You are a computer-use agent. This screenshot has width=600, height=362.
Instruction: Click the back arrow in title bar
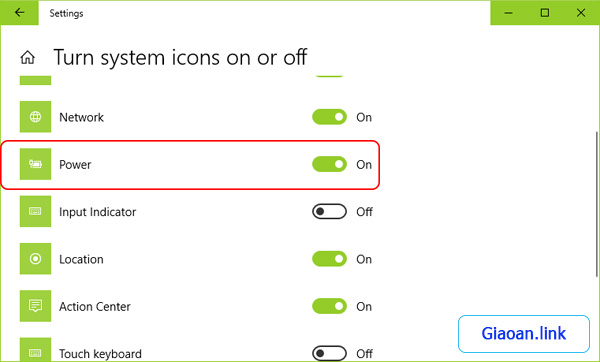[19, 13]
